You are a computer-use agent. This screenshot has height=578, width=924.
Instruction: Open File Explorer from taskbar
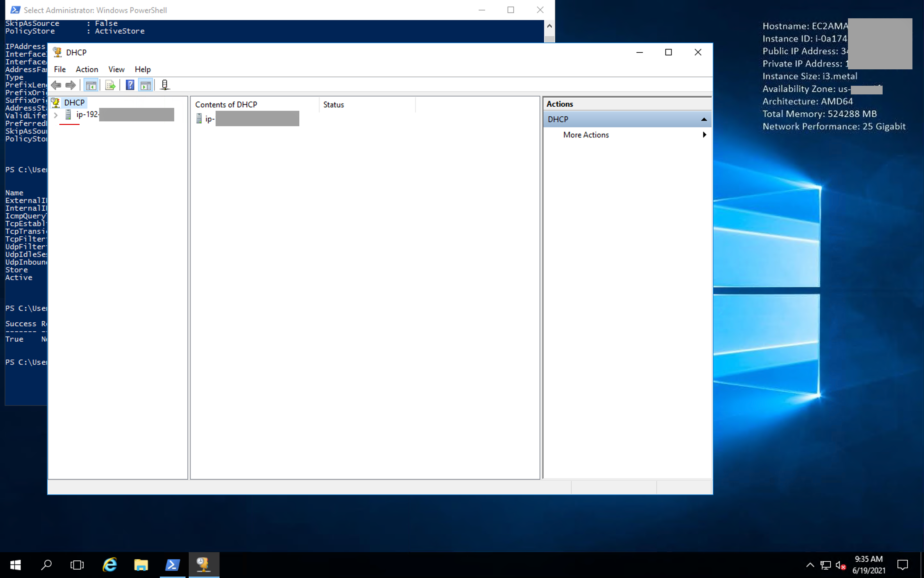click(x=141, y=565)
